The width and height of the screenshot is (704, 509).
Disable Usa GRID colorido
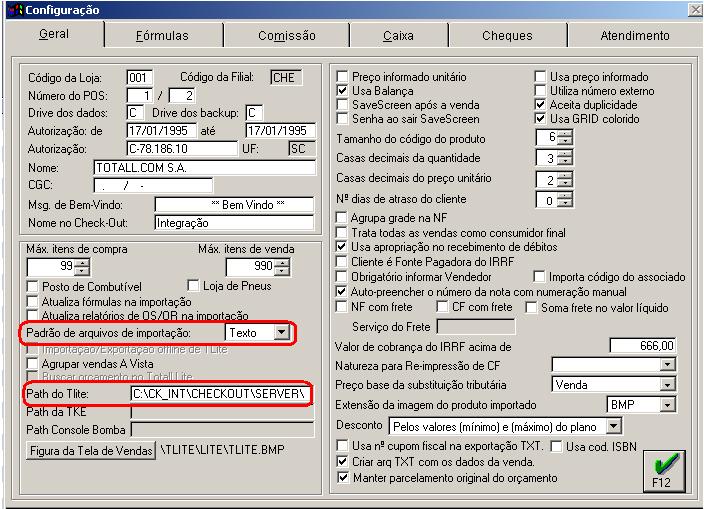(x=540, y=118)
